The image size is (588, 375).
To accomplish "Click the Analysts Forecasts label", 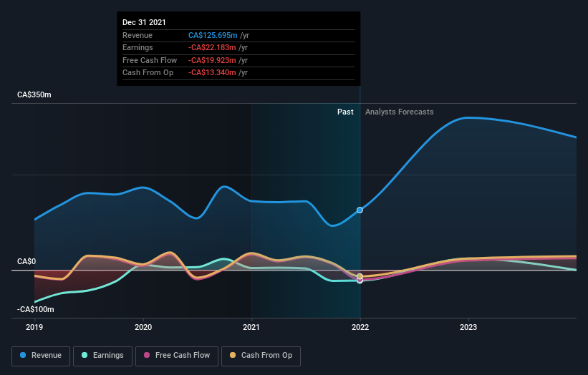I will click(x=400, y=112).
